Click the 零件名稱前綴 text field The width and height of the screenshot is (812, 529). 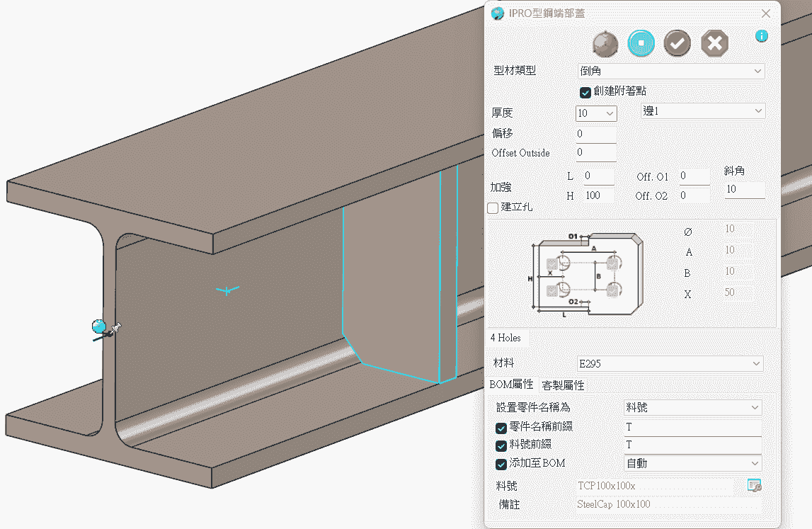click(x=693, y=428)
